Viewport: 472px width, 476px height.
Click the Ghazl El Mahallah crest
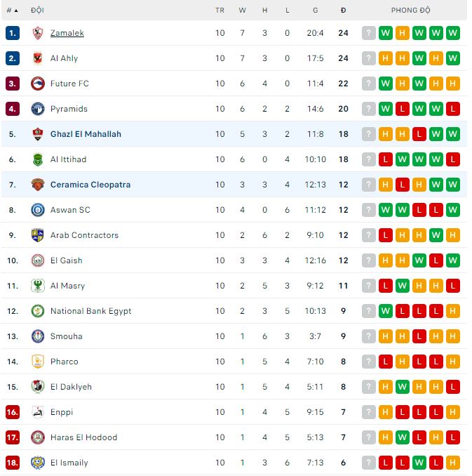pyautogui.click(x=37, y=134)
